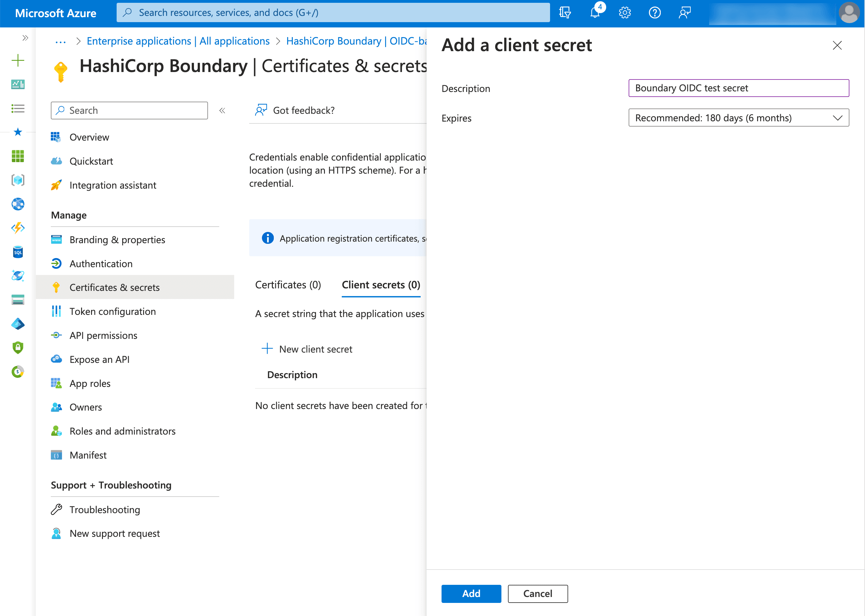865x616 pixels.
Task: Open the account avatar menu
Action: tap(849, 12)
